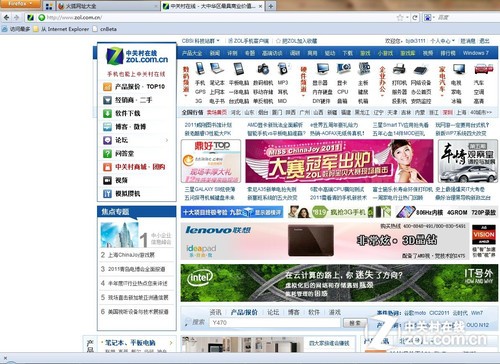This screenshot has width=500, height=364.
Task: Select the Windows 7 nav item
Action: (476, 53)
